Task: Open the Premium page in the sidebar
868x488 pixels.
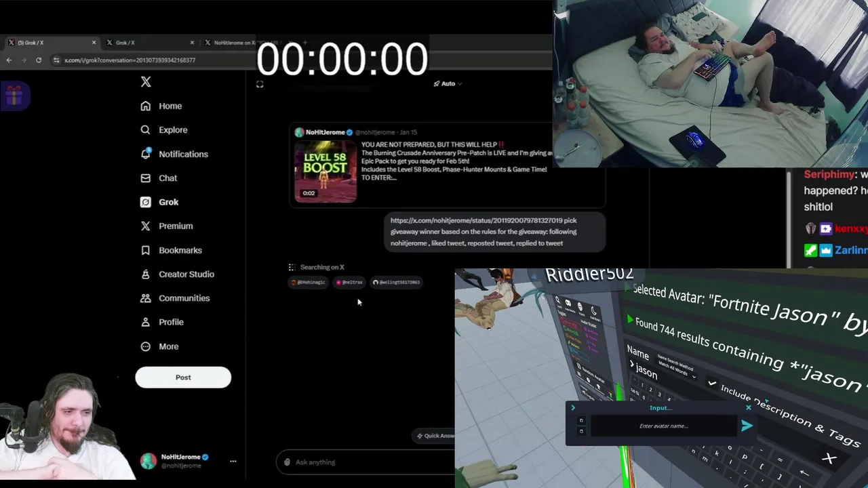Action: [x=166, y=226]
